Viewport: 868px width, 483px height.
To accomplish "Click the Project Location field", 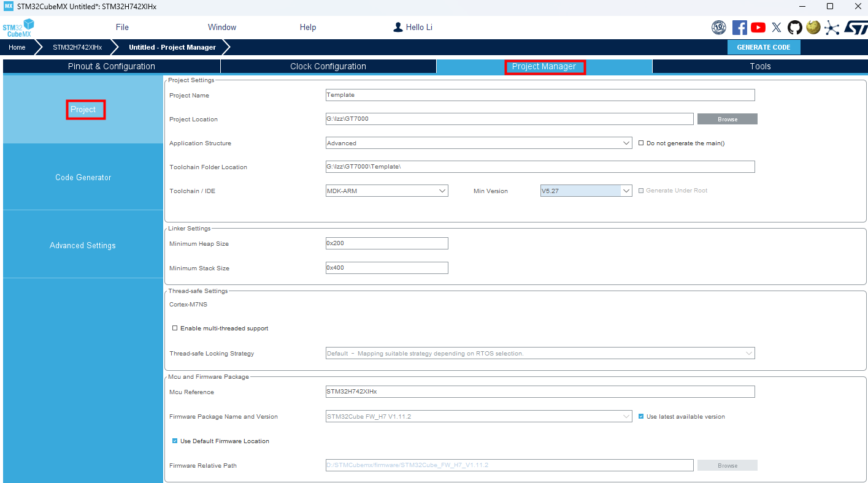I will pyautogui.click(x=509, y=119).
